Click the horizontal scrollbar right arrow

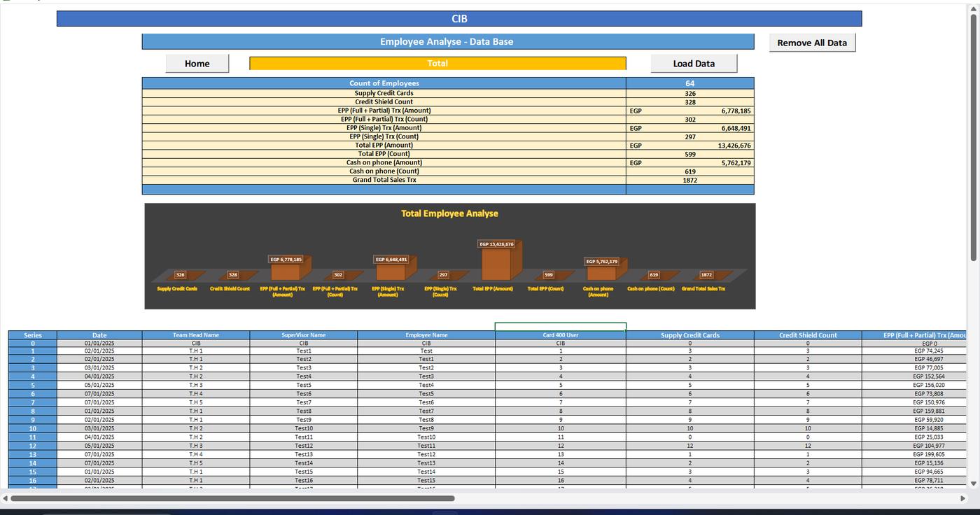964,498
